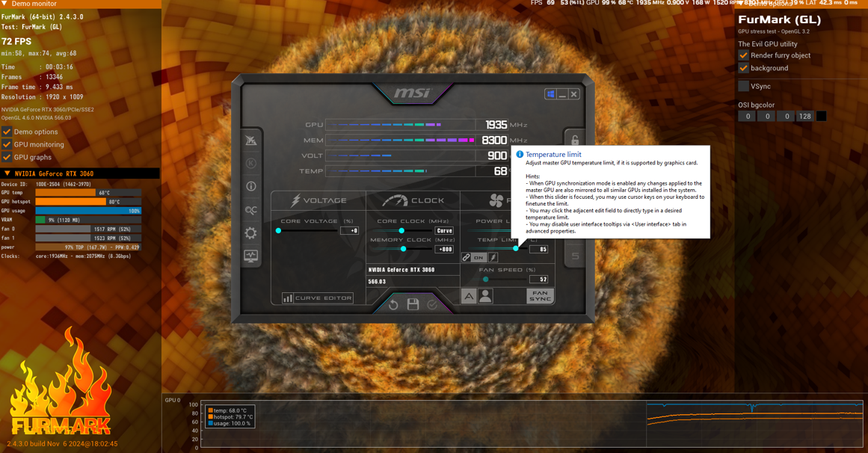Open Afterburner information icon
Viewport: 868px width, 453px height.
coord(250,187)
